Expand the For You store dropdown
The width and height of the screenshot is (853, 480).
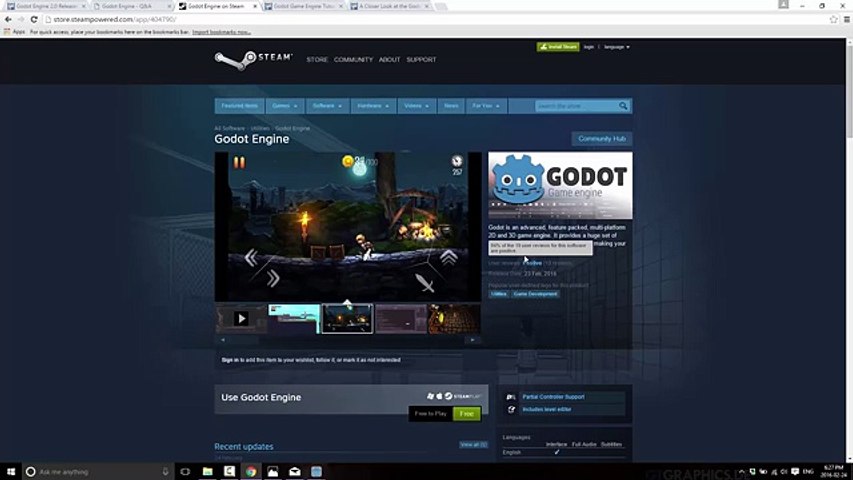coord(486,106)
